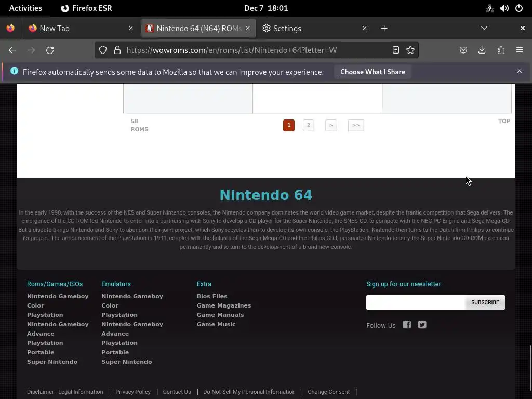
Task: Go to pagination page 2
Action: pyautogui.click(x=309, y=125)
